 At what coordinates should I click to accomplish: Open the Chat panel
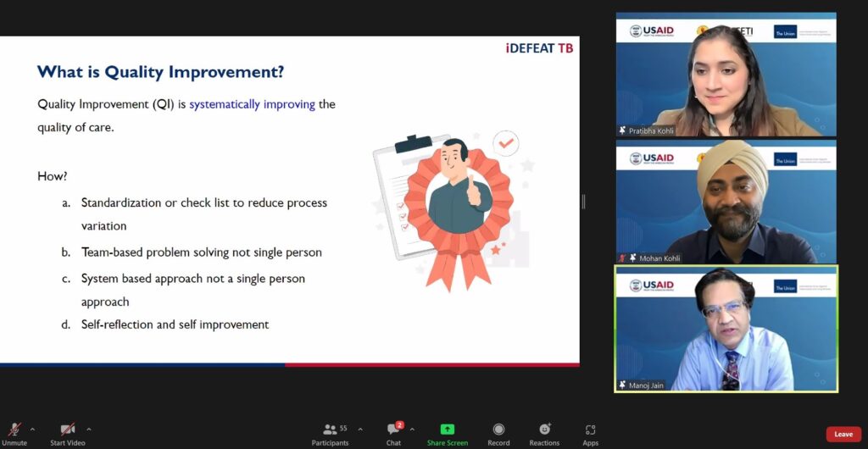[393, 430]
